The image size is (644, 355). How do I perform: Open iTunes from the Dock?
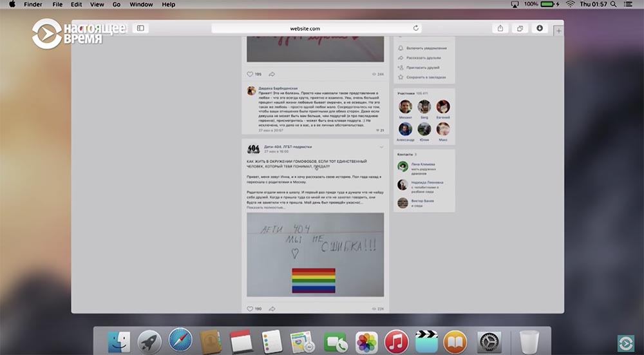[x=396, y=342]
